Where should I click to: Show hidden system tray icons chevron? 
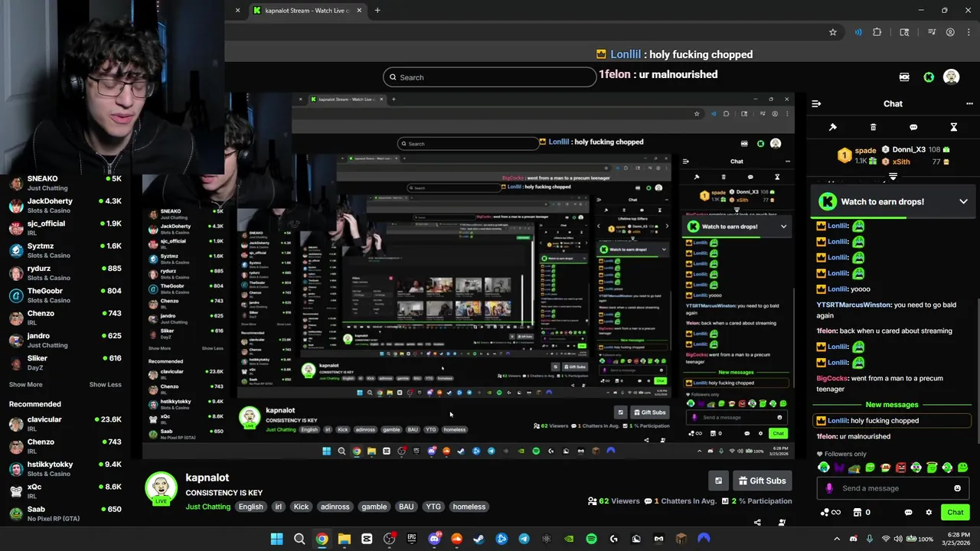tap(836, 539)
